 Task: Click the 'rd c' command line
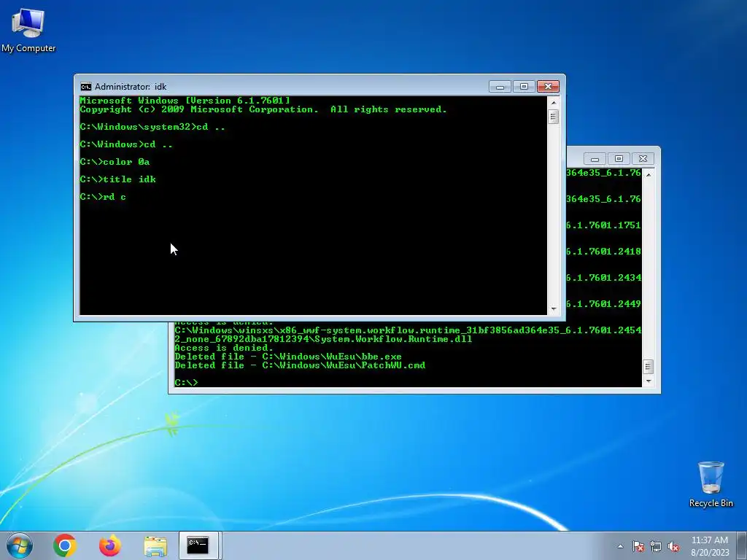[x=103, y=197]
